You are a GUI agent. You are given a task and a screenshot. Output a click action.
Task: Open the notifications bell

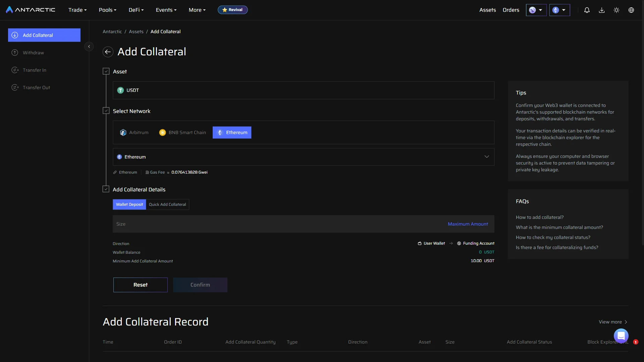(587, 10)
